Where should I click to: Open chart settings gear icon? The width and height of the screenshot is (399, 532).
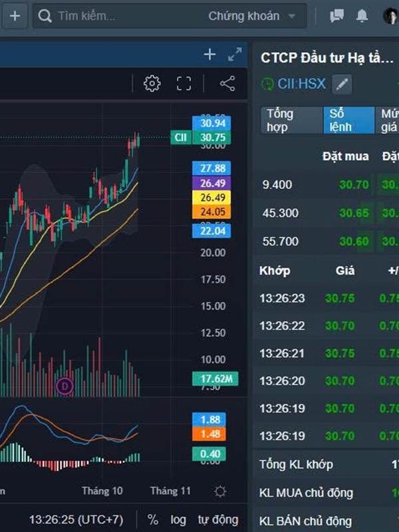pyautogui.click(x=152, y=84)
